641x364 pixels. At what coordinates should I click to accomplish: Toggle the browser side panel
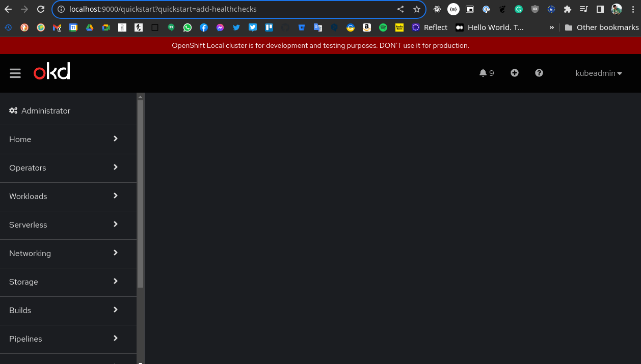[x=600, y=9]
